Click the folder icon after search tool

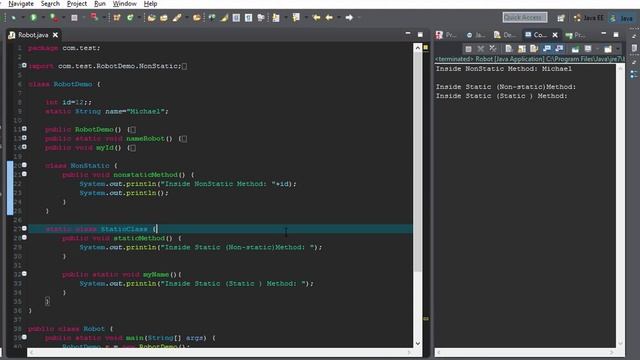coord(197,18)
